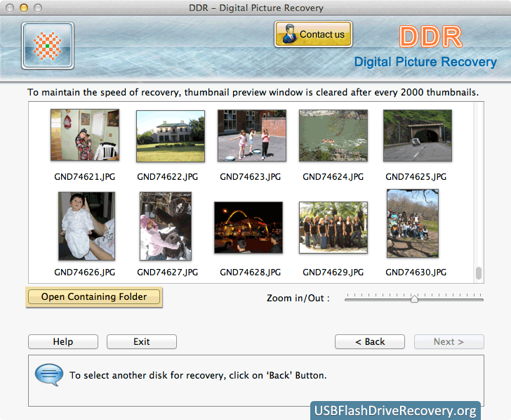This screenshot has width=511, height=420.
Task: Click the Digital Picture Recovery heading text
Action: click(x=425, y=62)
